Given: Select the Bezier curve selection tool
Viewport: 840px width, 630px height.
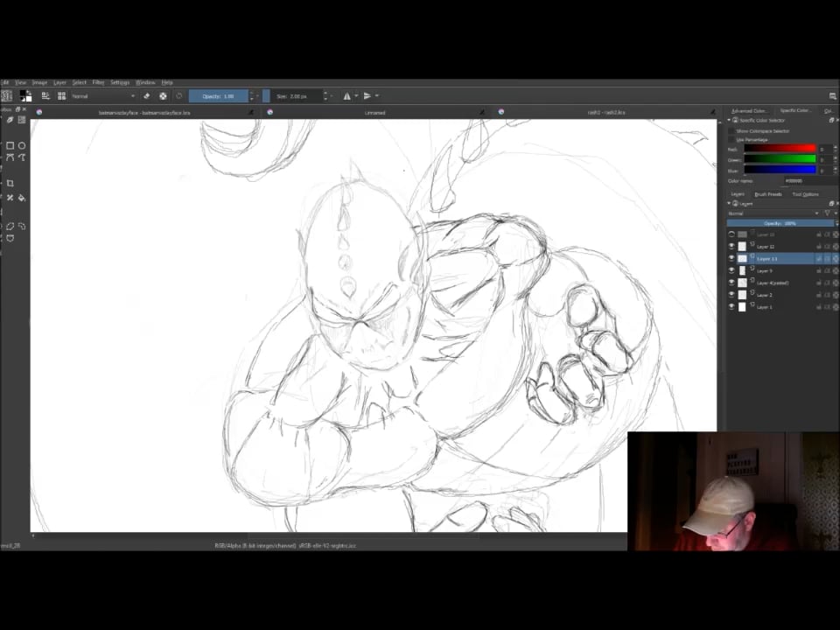Looking at the screenshot, I should [x=10, y=238].
